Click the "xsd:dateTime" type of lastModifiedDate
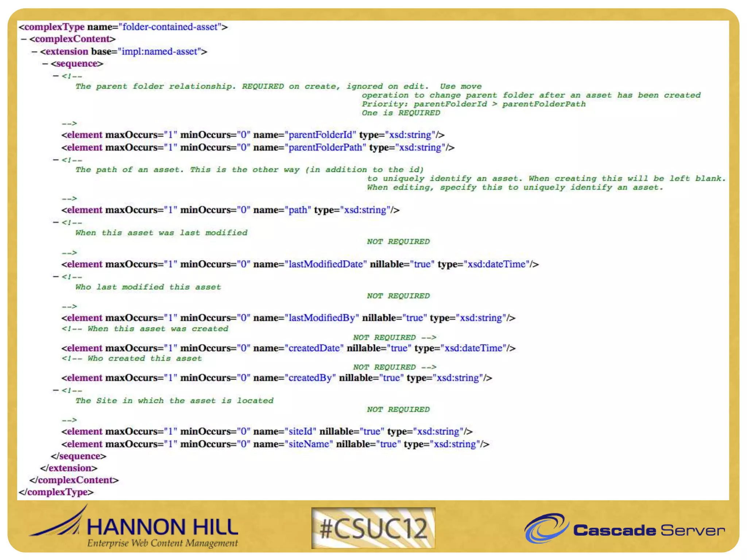 tap(496, 264)
